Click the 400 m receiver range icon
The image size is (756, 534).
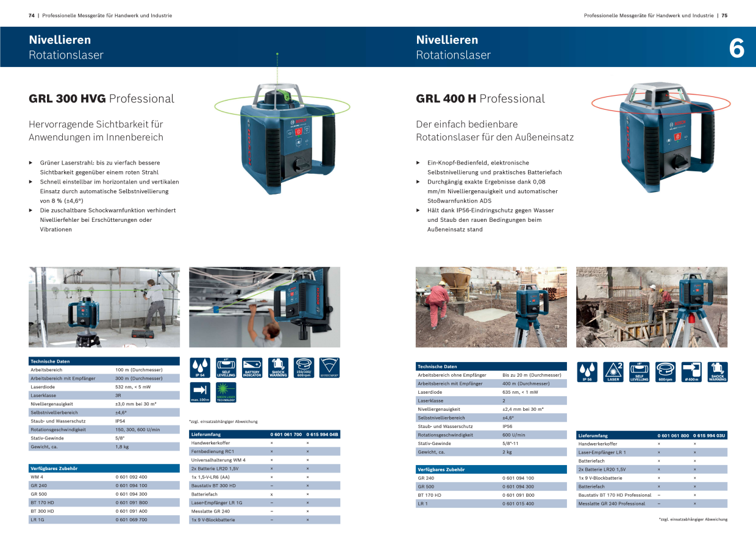point(691,372)
